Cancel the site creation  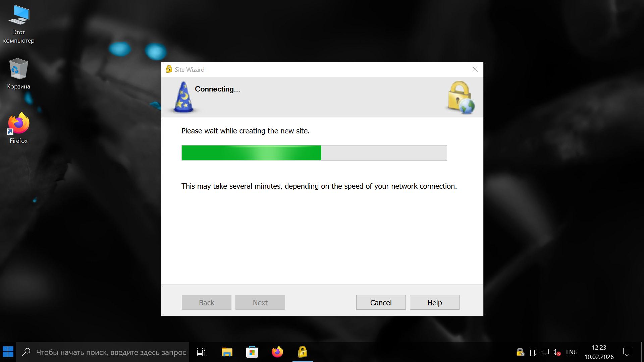(x=381, y=302)
